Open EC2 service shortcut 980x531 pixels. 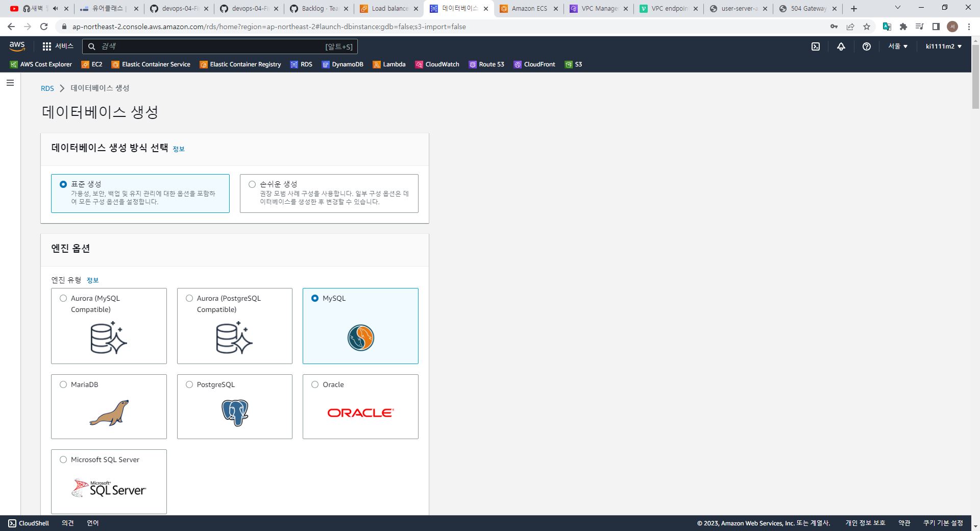coord(92,64)
